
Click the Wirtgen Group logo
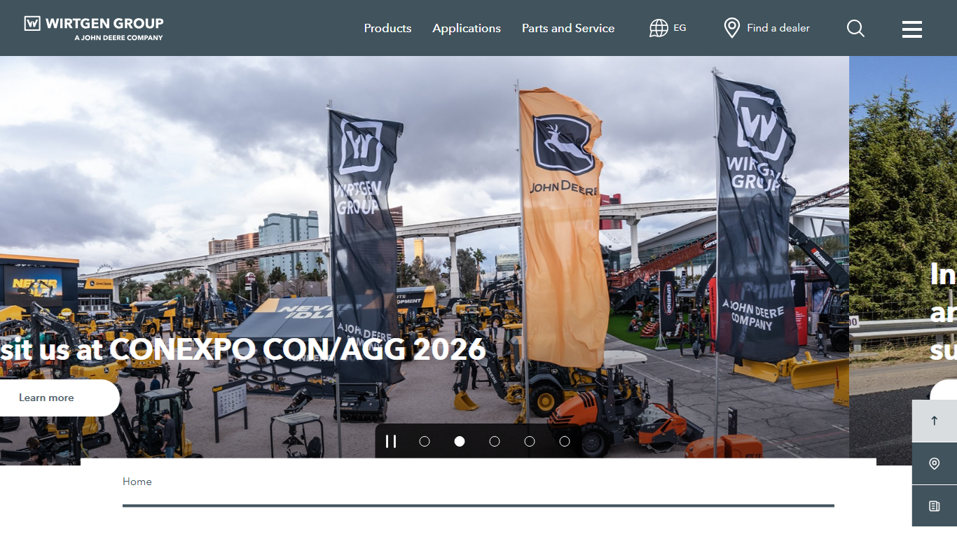(x=94, y=28)
